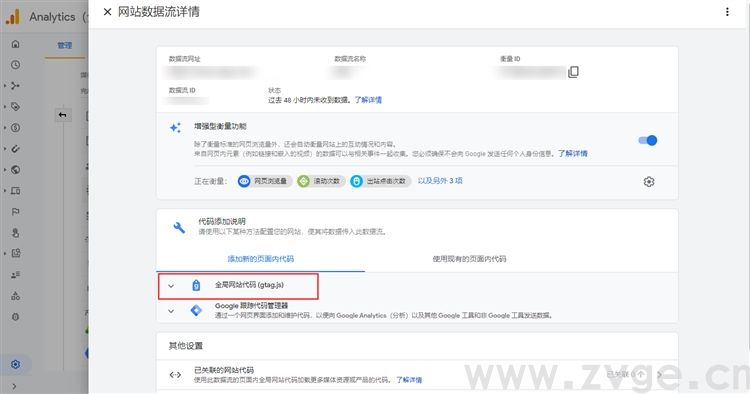Click the Google 跟踪代码管理器 label
Image resolution: width=750 pixels, height=394 pixels.
[x=252, y=306]
